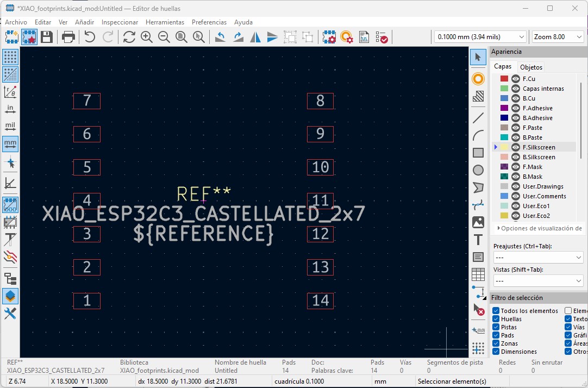Viewport: 588px width, 388px height.
Task: Toggle User.Drawings layer visibility
Action: pos(516,186)
